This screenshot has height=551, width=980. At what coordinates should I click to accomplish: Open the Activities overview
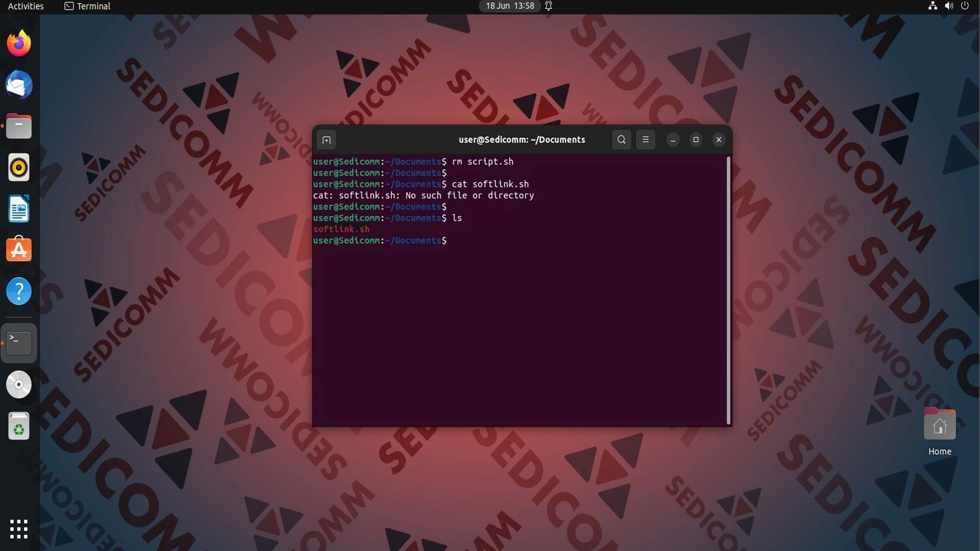tap(26, 6)
